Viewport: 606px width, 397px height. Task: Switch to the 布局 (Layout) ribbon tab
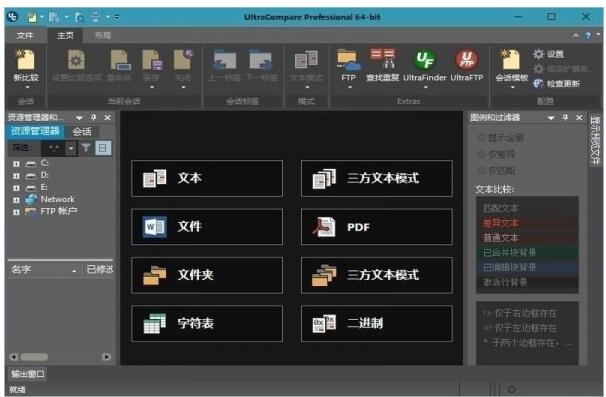pyautogui.click(x=103, y=36)
